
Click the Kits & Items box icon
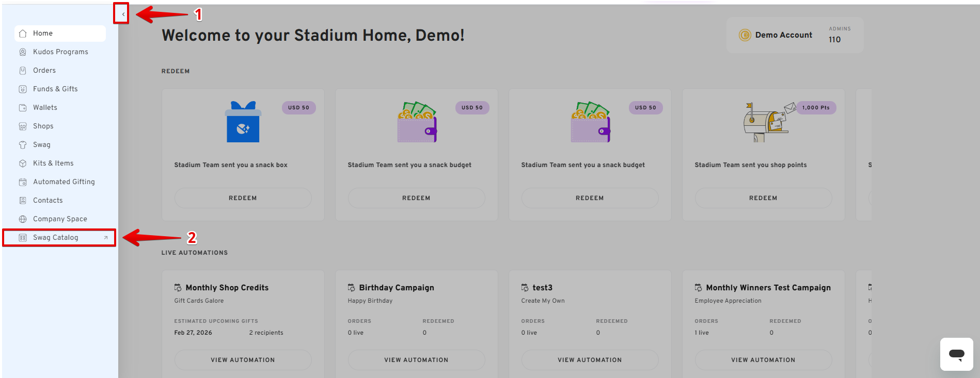[x=23, y=163]
